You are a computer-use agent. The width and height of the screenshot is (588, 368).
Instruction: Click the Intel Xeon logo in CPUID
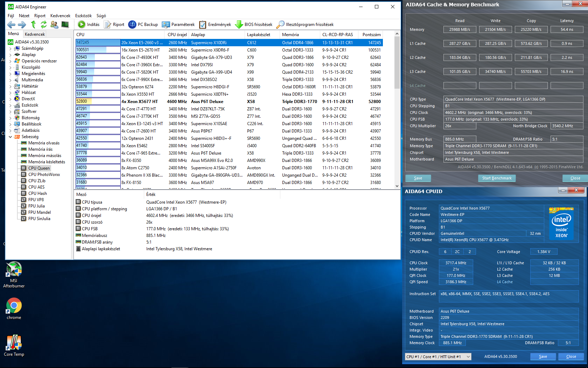561,224
